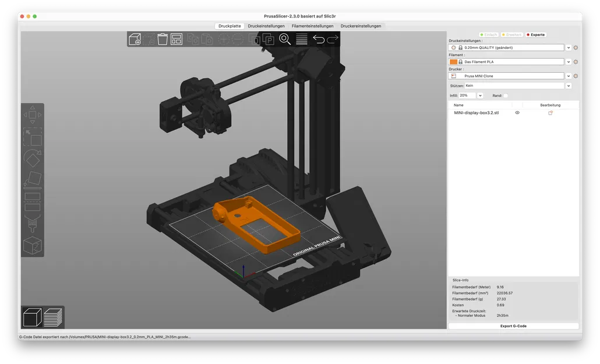Select MINI-display-box3.2.stl in object list
This screenshot has height=364, width=600.
(477, 113)
